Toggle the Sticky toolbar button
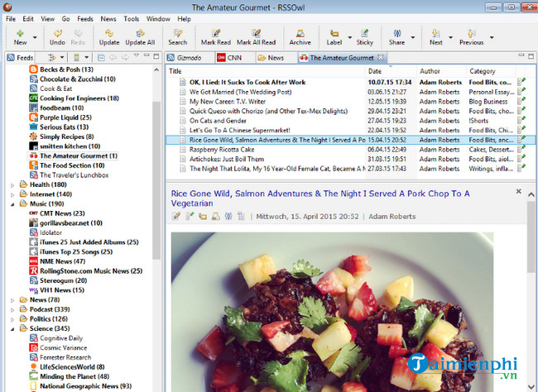The height and width of the screenshot is (392, 538). pyautogui.click(x=364, y=36)
